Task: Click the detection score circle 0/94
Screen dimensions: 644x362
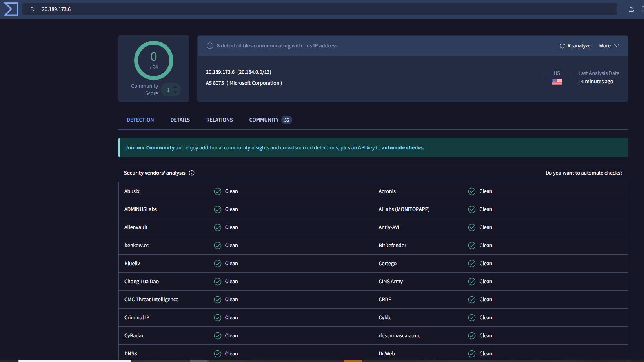Action: tap(154, 60)
